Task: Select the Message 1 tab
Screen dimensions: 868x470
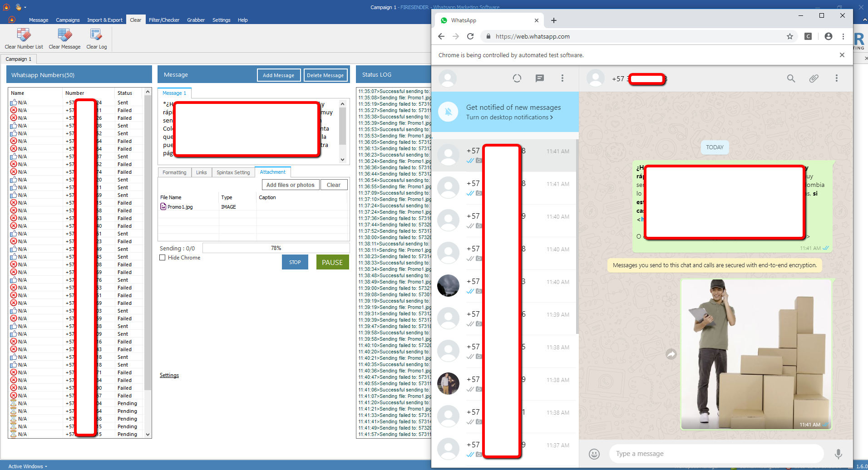Action: pyautogui.click(x=174, y=93)
